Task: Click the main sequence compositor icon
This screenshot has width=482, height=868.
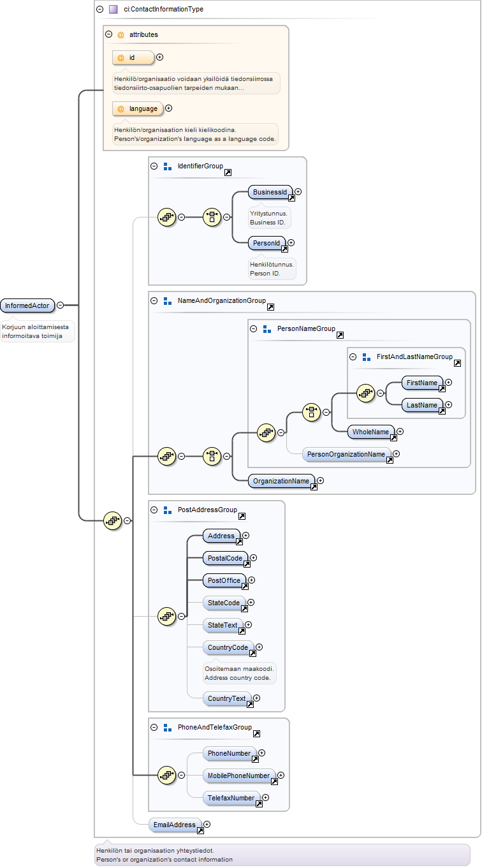Action: [x=113, y=520]
